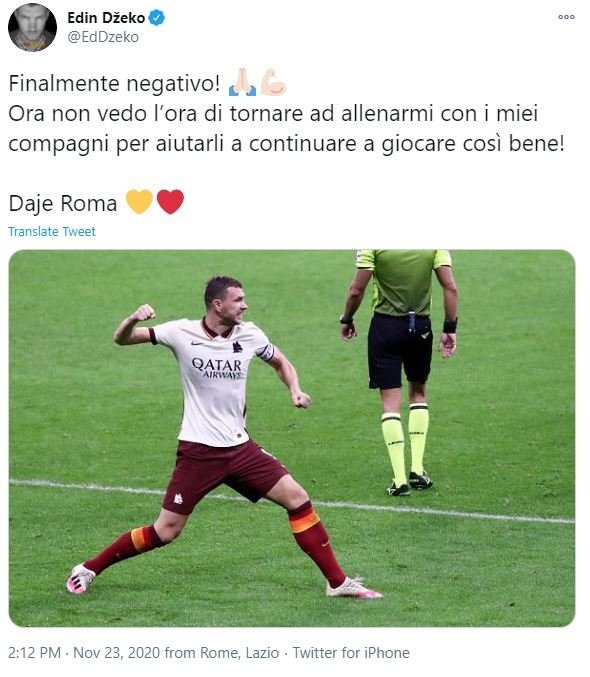
Task: Click the 2:12 PM timestamp
Action: tap(35, 652)
